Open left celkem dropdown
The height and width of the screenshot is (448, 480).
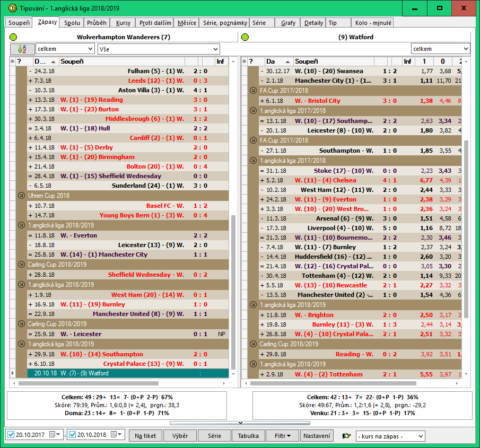65,49
